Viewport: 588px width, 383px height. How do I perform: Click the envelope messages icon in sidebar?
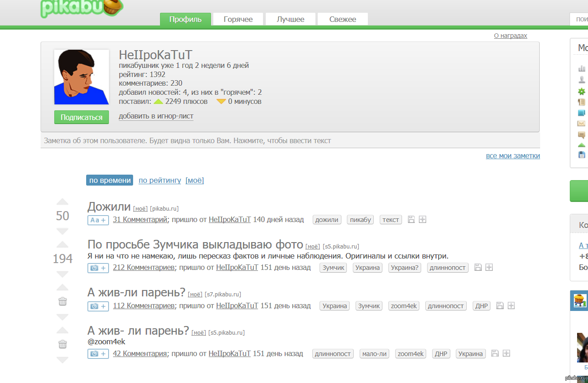point(582,124)
